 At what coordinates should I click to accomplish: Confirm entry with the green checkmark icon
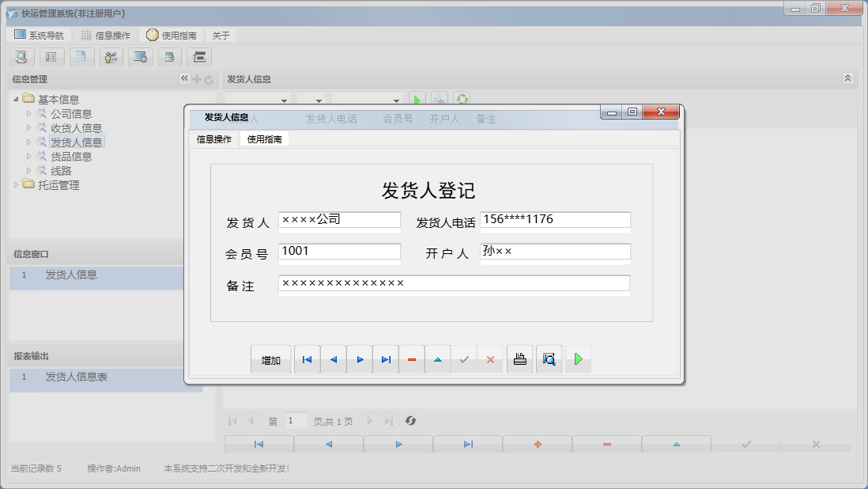click(x=464, y=358)
